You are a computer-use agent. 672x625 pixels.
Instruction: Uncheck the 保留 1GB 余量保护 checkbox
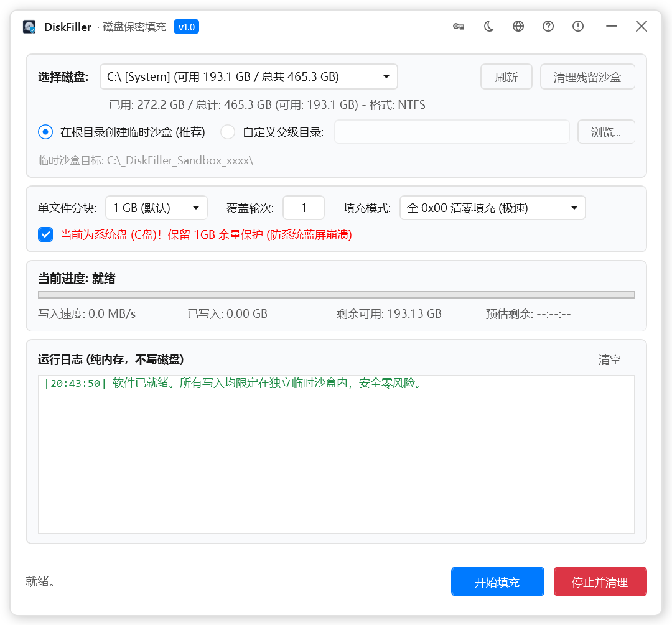tap(45, 234)
